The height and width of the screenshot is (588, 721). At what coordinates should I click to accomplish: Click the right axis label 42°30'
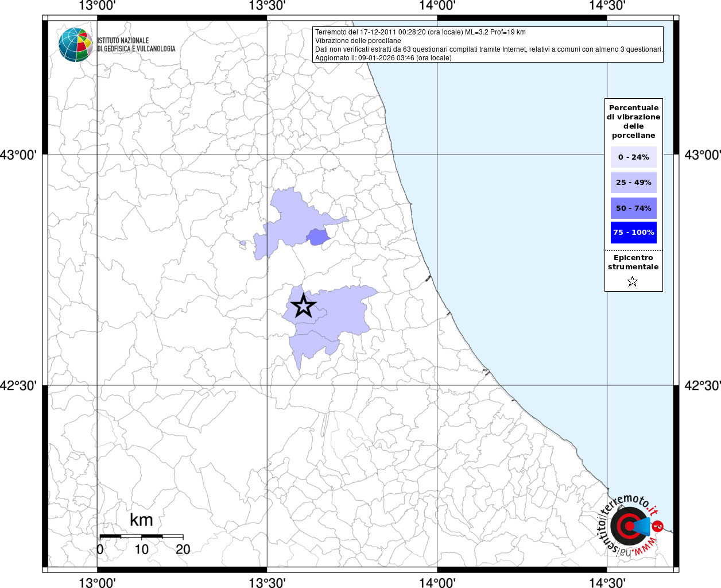tap(703, 385)
